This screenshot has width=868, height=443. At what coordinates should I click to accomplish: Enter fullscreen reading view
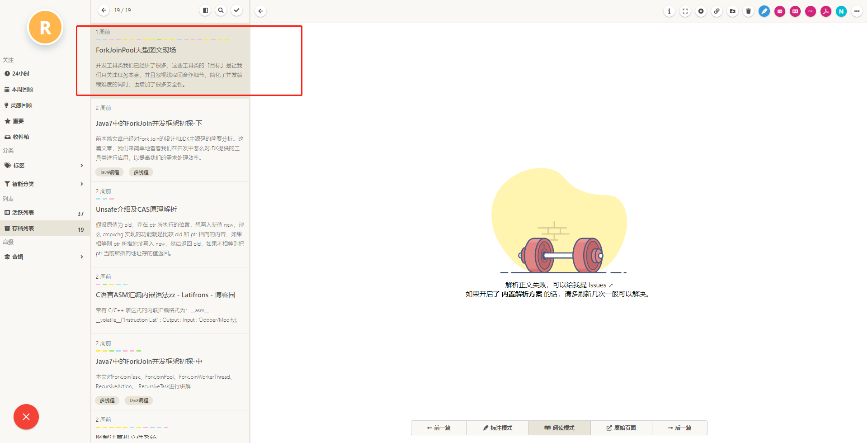(x=685, y=11)
